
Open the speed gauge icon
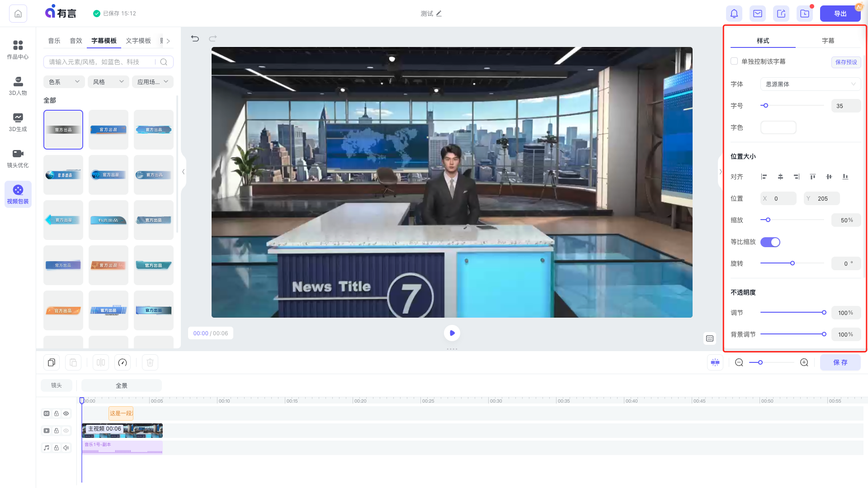tap(123, 362)
